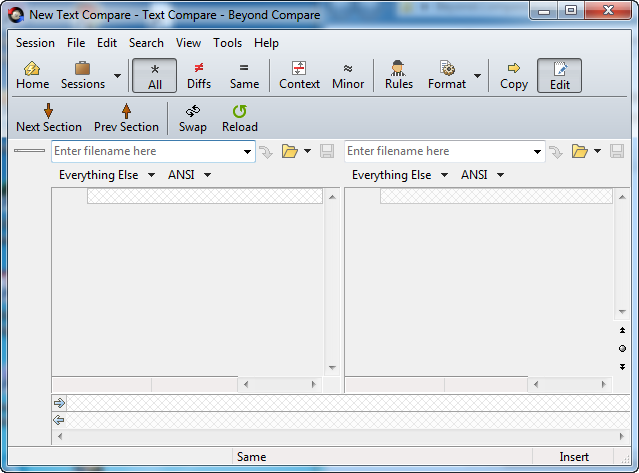Viewport: 639px width, 473px height.
Task: Toggle the All display filter
Action: (154, 76)
